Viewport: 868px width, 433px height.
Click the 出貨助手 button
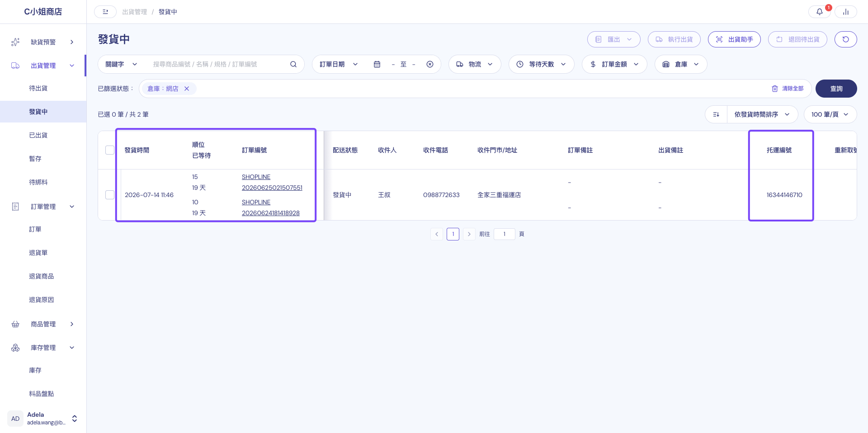[x=734, y=39]
